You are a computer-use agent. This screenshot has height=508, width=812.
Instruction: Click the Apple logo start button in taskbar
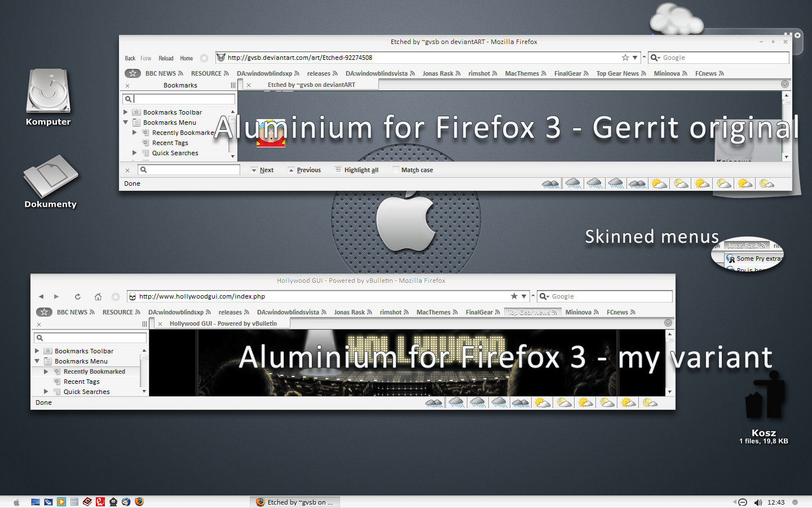tap(16, 502)
